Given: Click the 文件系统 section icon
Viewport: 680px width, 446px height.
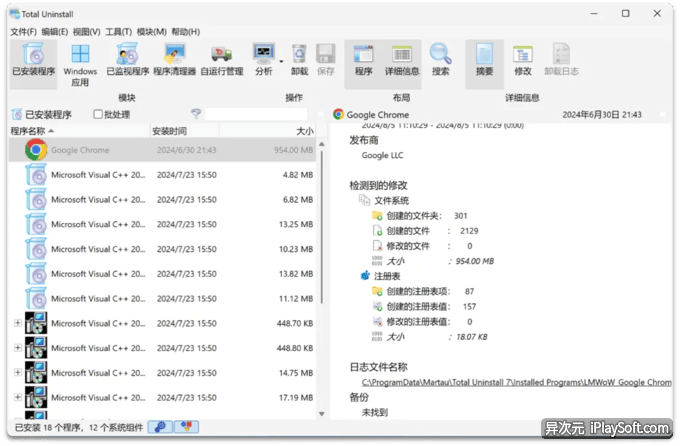Looking at the screenshot, I should click(364, 200).
